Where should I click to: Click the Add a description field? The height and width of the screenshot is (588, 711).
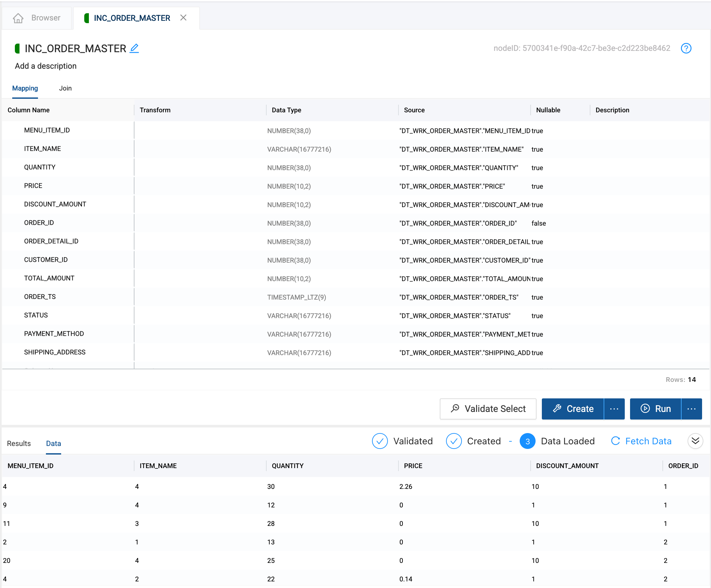tap(46, 66)
